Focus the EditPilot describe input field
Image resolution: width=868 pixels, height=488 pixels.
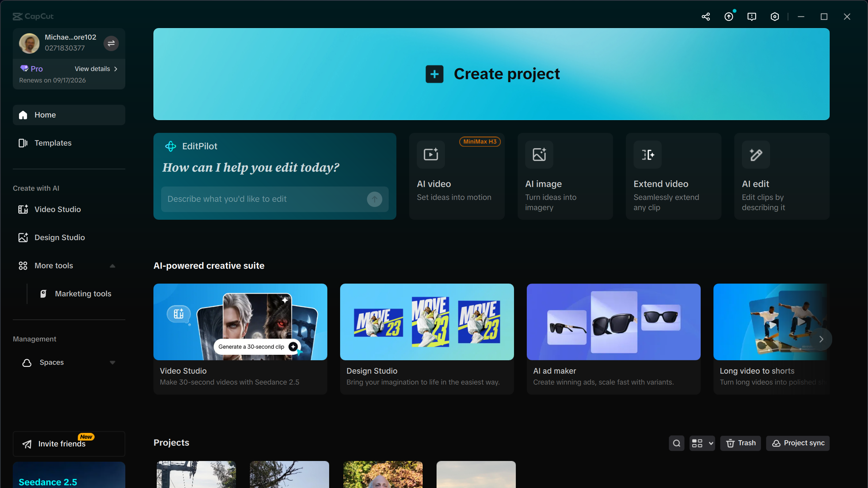coord(275,199)
